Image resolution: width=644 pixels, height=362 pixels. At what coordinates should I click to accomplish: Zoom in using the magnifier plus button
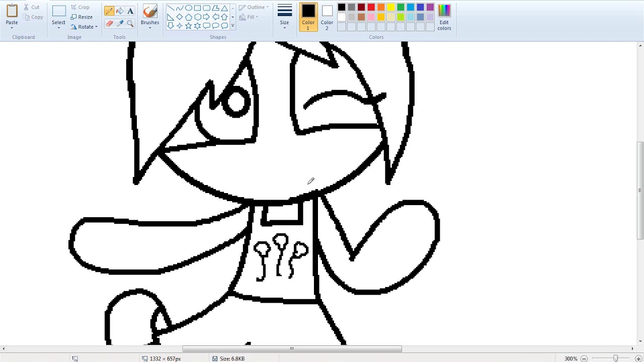pos(638,358)
